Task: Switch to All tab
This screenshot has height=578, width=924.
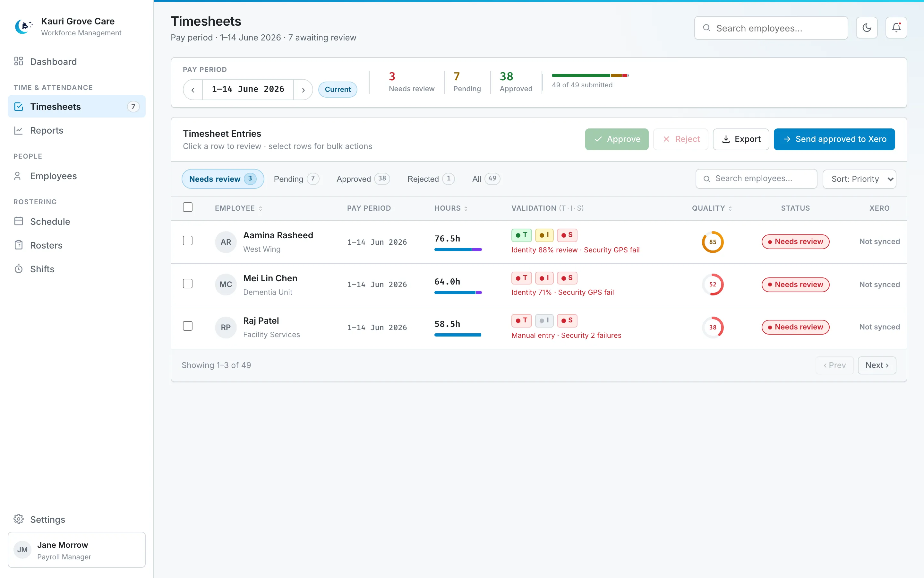Action: click(486, 179)
